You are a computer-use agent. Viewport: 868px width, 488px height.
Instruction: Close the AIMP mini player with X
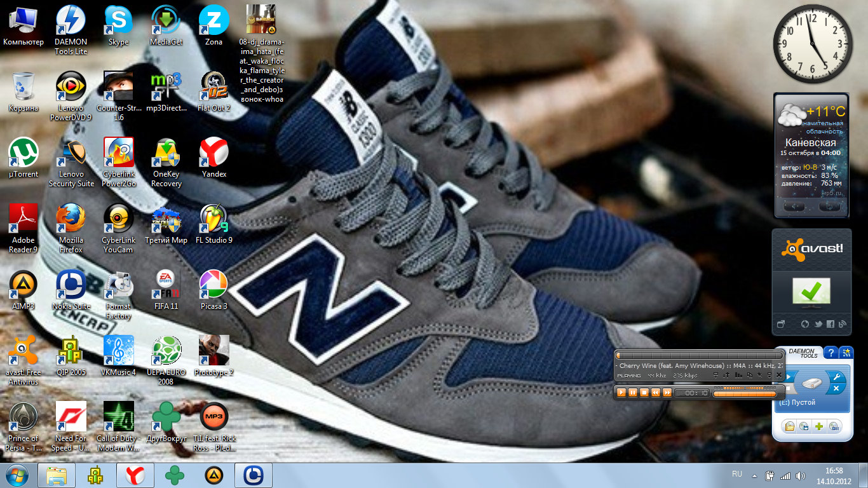(x=779, y=375)
